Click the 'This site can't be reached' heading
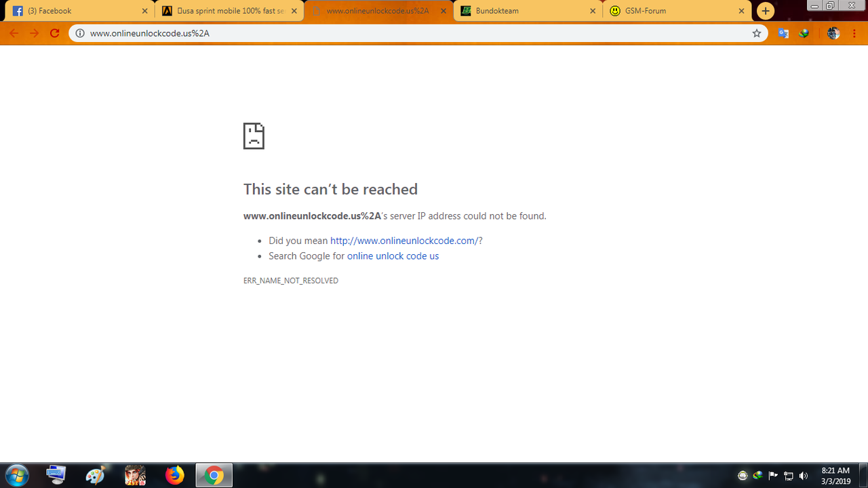This screenshot has width=868, height=488. 330,189
